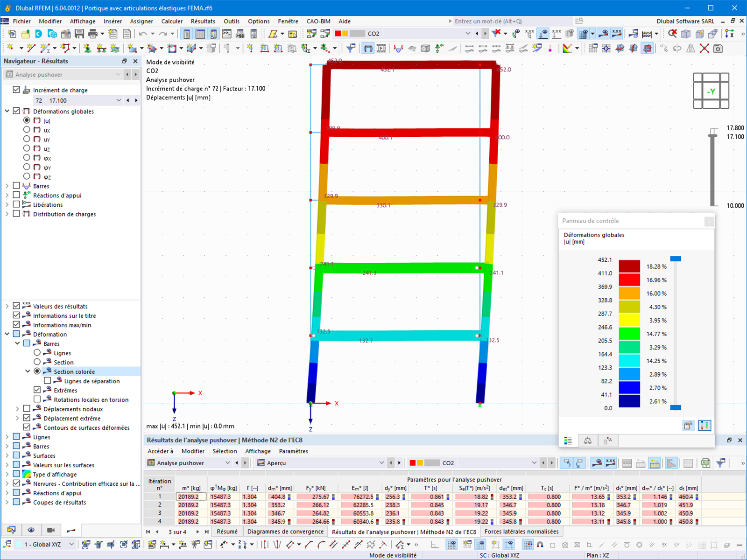
Task: Open the Résultats menu
Action: [x=203, y=21]
